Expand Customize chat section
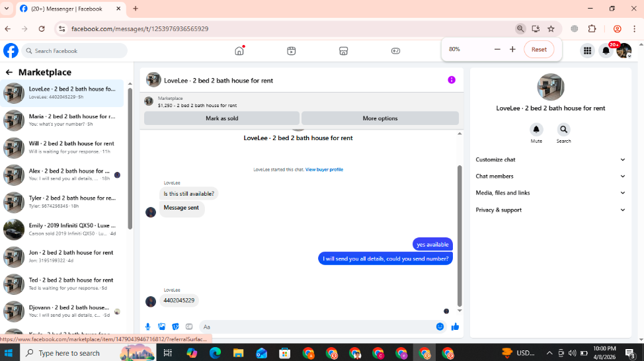Image resolution: width=644 pixels, height=361 pixels. click(550, 160)
